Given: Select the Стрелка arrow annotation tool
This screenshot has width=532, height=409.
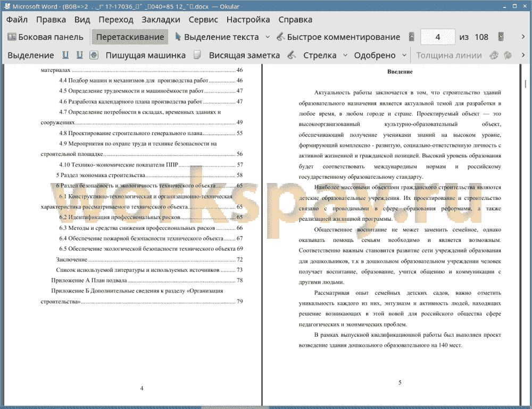Looking at the screenshot, I should pyautogui.click(x=320, y=55).
